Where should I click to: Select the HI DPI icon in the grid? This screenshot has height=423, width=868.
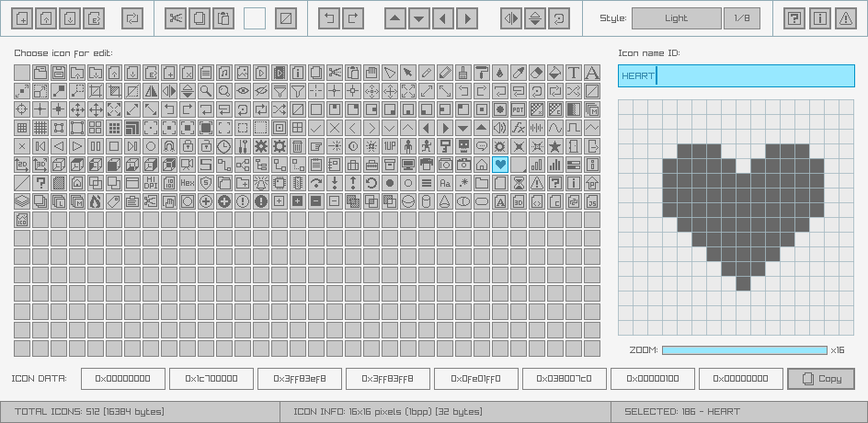pyautogui.click(x=151, y=183)
